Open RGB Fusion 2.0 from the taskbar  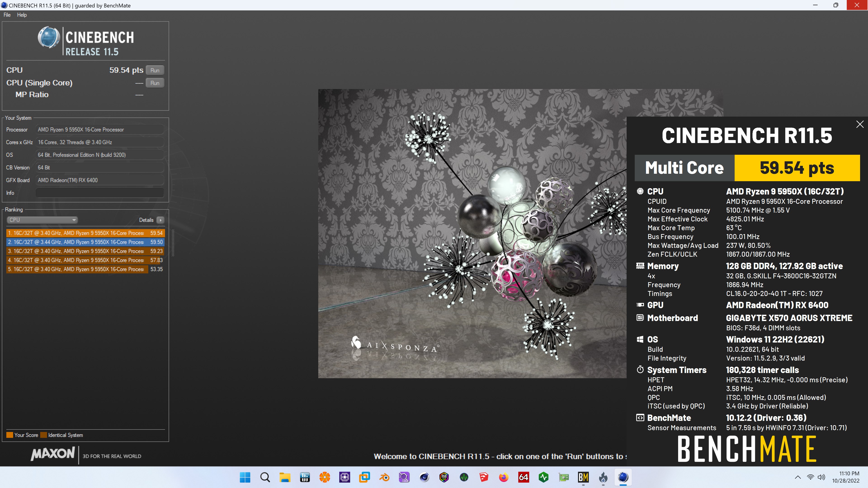click(x=444, y=477)
